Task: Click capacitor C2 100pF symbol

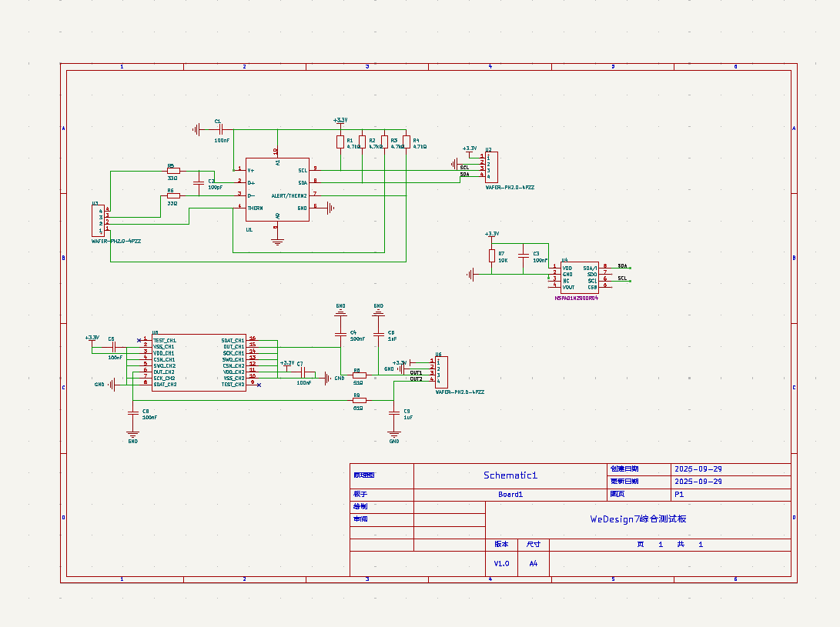Action: pyautogui.click(x=200, y=182)
